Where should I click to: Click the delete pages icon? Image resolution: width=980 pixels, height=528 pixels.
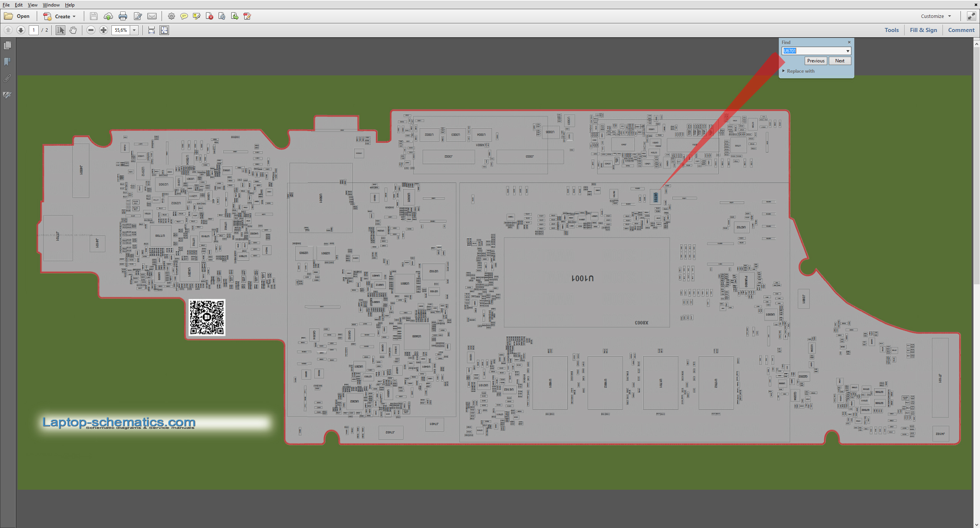tap(209, 16)
